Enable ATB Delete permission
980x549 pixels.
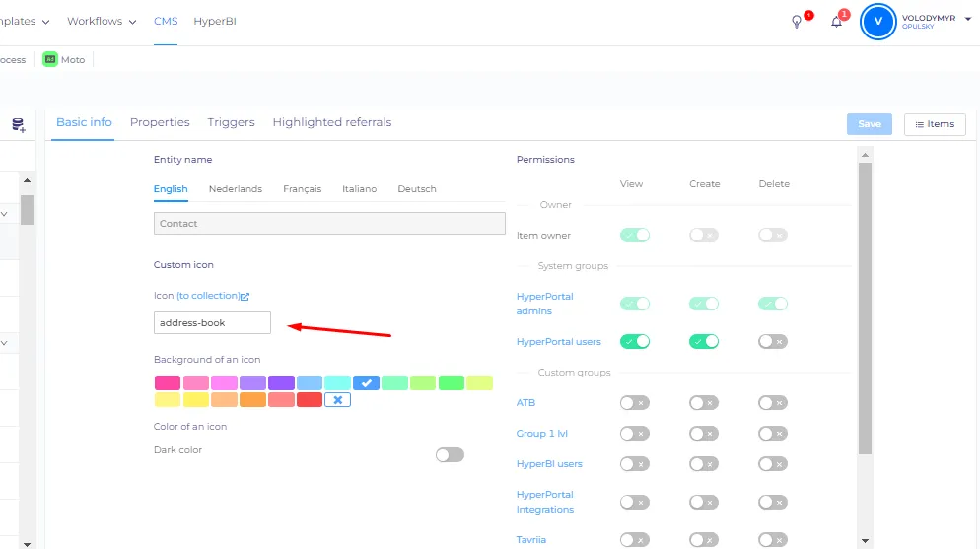[x=773, y=403]
